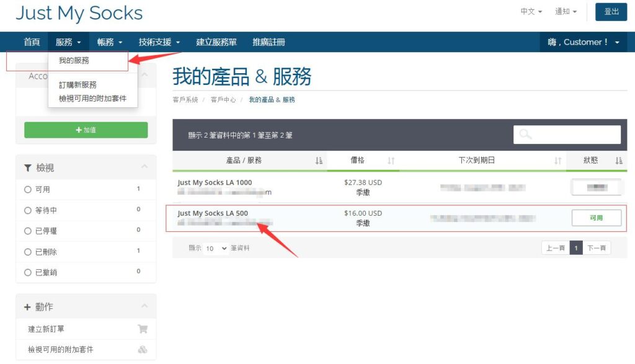Click 檢視可用的附加套件 in the 動作 panel

coord(60,349)
